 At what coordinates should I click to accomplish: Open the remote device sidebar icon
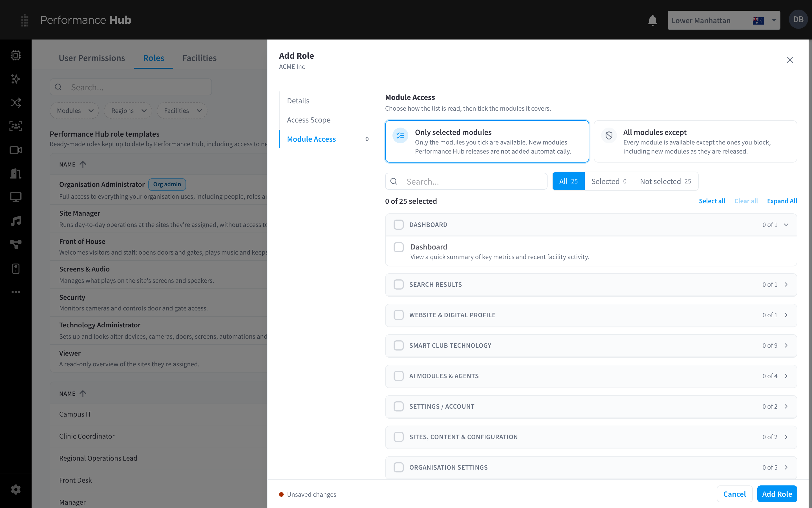click(x=16, y=268)
